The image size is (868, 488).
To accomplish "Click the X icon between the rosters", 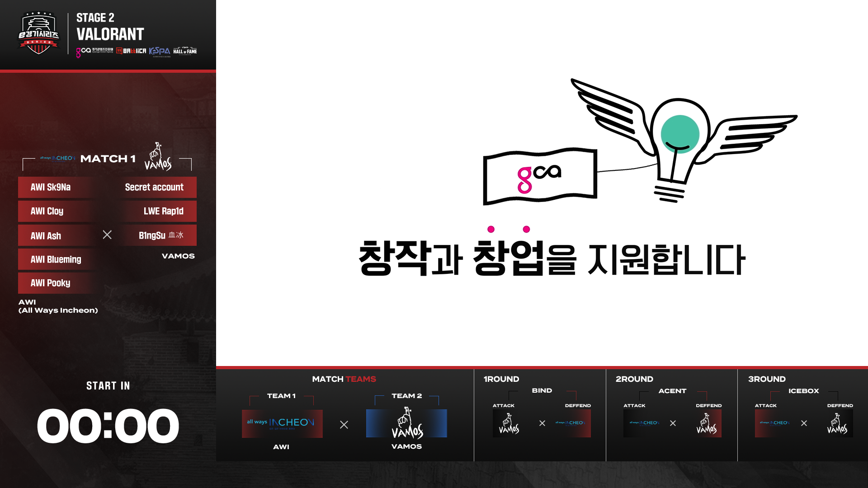I will pos(107,235).
